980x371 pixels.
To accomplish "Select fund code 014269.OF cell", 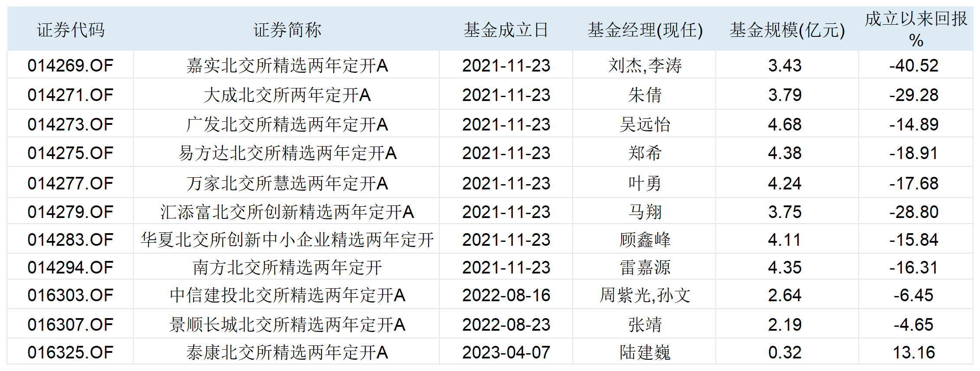I will point(70,65).
